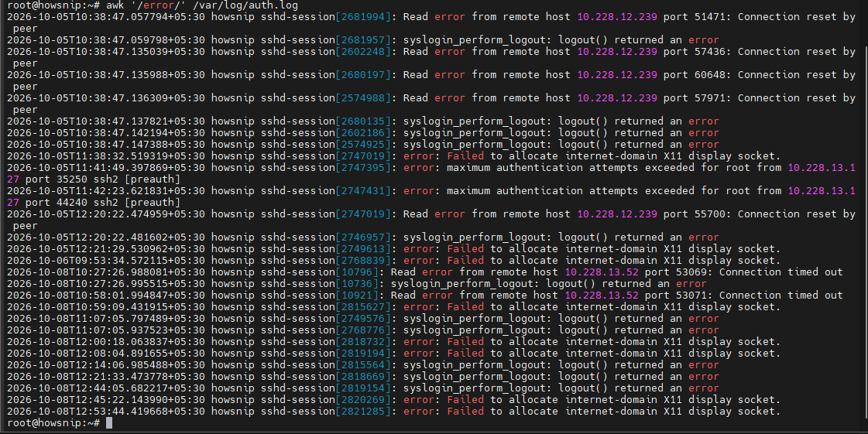Select PID 2820269 in the log
The height and width of the screenshot is (434, 868).
pyautogui.click(x=363, y=400)
